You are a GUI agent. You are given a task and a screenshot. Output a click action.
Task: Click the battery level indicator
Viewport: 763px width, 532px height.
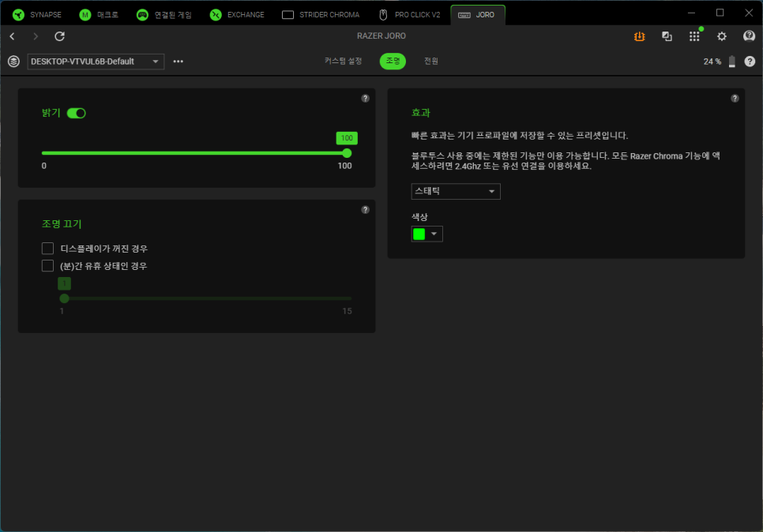(731, 62)
